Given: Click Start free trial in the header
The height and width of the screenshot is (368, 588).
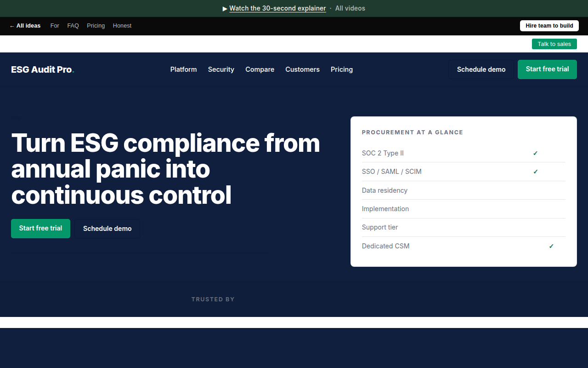Looking at the screenshot, I should click(547, 69).
